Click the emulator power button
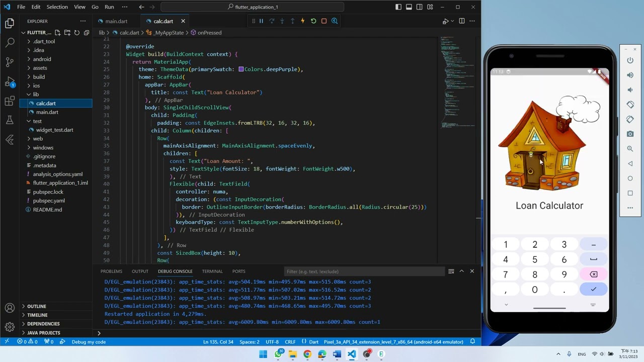 click(630, 60)
